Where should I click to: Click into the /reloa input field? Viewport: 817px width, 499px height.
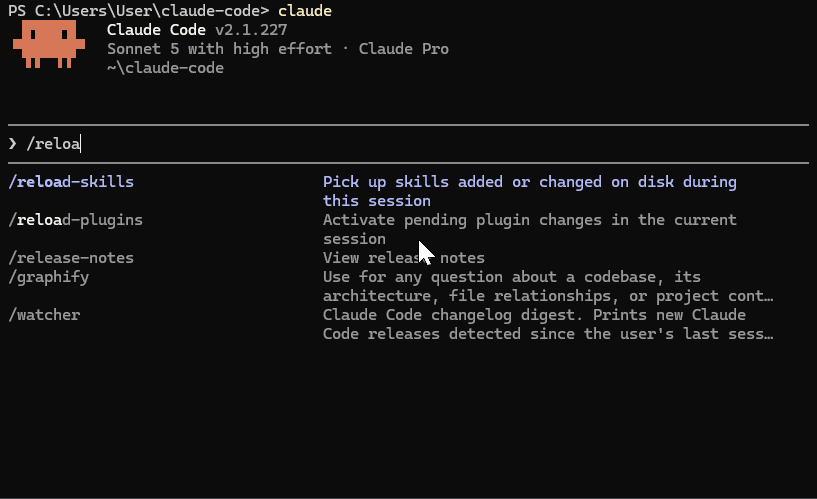[408, 144]
